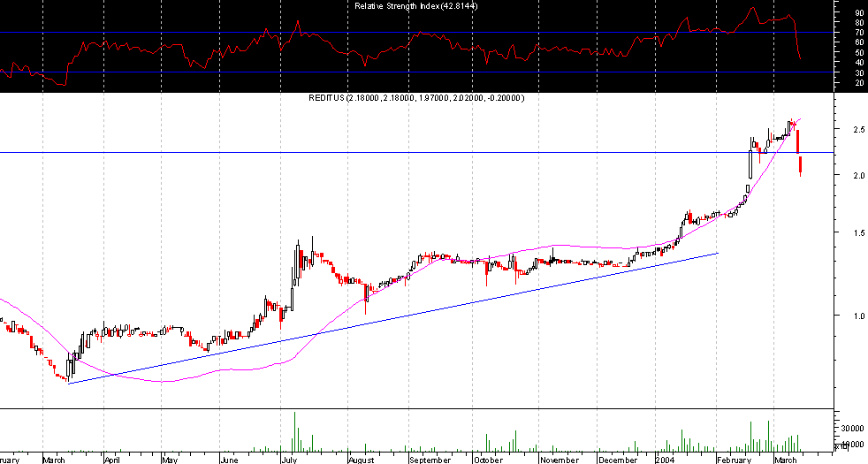This screenshot has height=464, width=868.
Task: Select the blue rising trendline under prices
Action: (393, 318)
